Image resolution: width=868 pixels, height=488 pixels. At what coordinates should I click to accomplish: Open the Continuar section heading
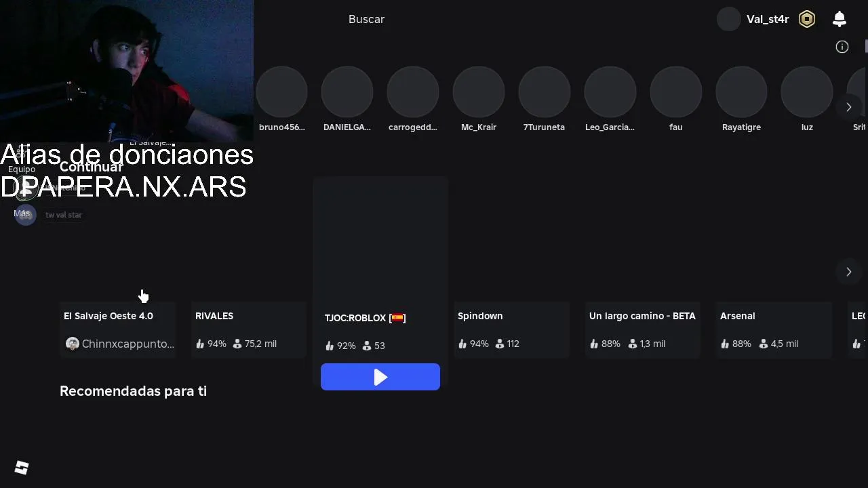point(92,167)
